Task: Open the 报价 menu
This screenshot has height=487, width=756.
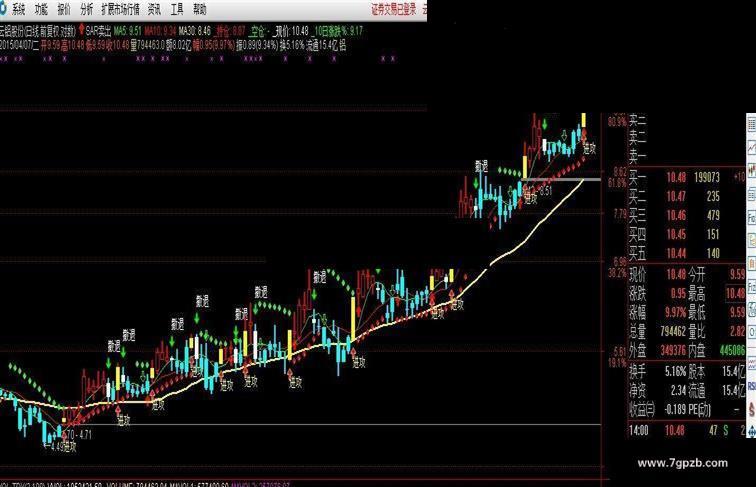Action: click(64, 9)
